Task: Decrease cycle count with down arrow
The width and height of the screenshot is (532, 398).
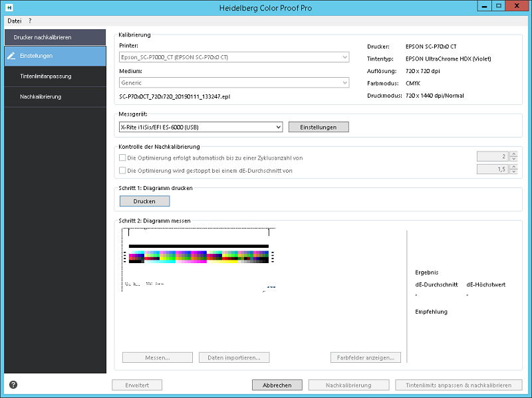Action: click(513, 159)
